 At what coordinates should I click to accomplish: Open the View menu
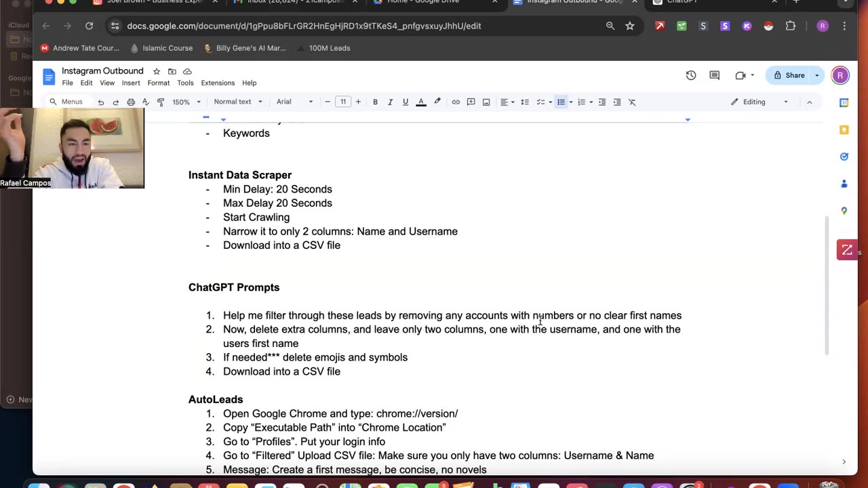pos(107,83)
